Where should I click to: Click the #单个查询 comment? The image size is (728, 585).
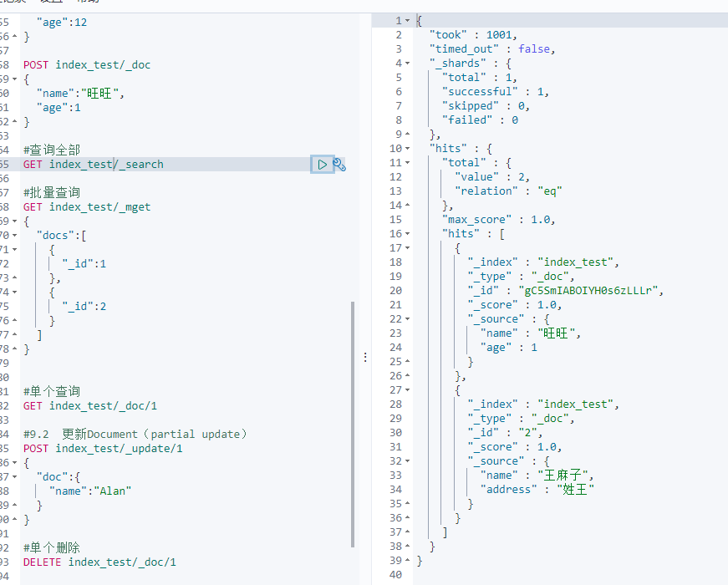(x=52, y=391)
